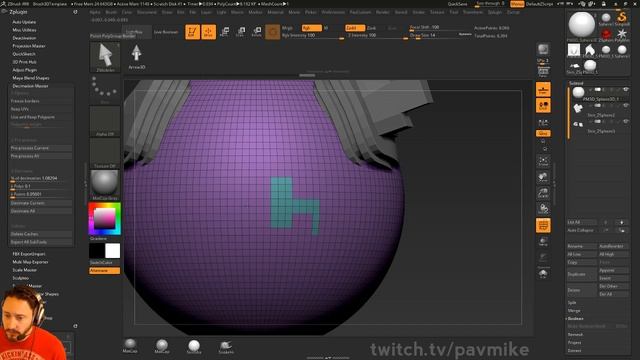Adjust the Z Intensity slider
Image resolution: width=640 pixels, height=360 pixels.
[x=377, y=36]
